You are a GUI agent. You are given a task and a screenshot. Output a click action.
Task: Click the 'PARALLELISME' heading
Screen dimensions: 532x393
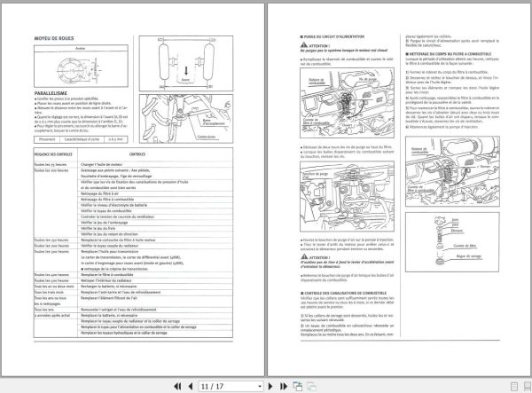coord(51,93)
